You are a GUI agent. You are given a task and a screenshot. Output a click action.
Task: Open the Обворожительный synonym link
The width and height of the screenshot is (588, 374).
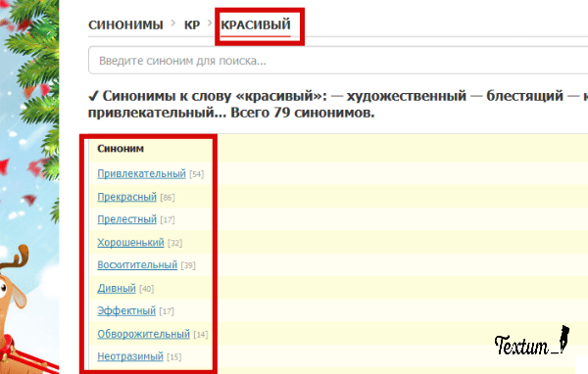coord(143,334)
